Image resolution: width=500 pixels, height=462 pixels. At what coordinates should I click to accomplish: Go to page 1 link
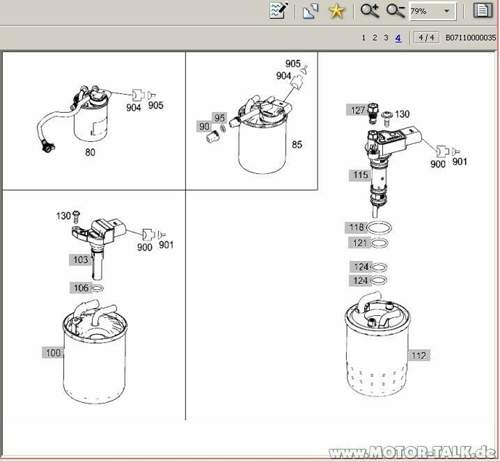pos(364,38)
